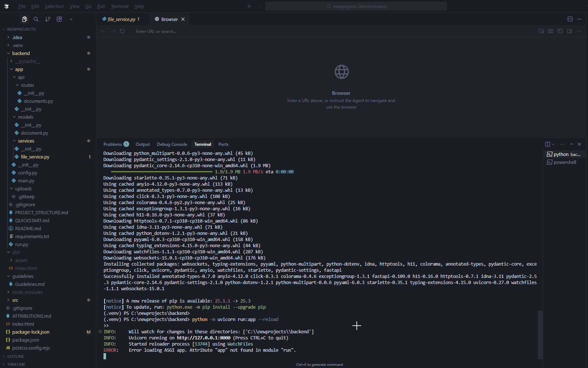This screenshot has height=368, width=588.
Task: Split the editor layout
Action: coord(570,19)
